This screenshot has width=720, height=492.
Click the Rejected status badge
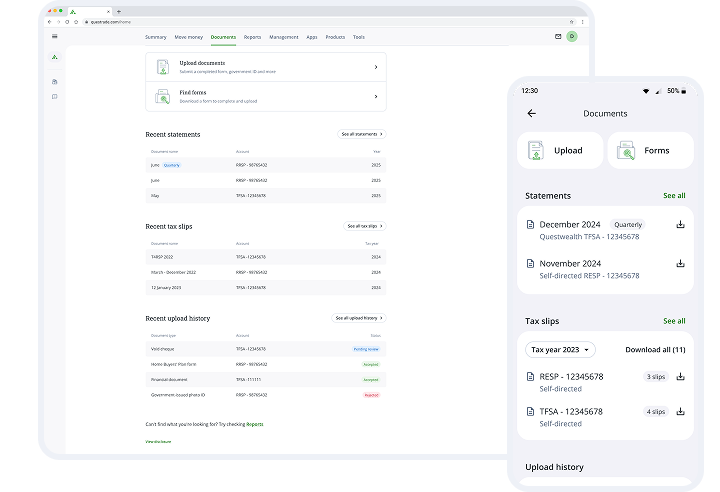click(371, 395)
